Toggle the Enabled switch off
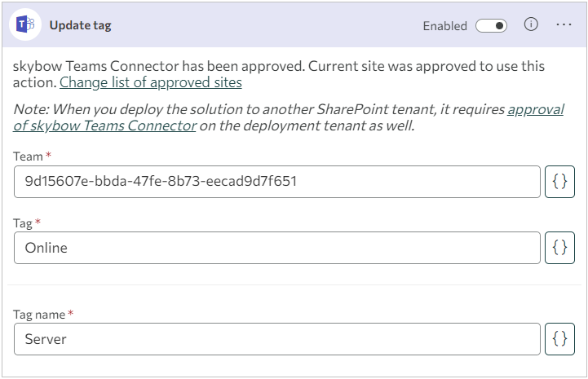This screenshot has width=588, height=379. (491, 26)
